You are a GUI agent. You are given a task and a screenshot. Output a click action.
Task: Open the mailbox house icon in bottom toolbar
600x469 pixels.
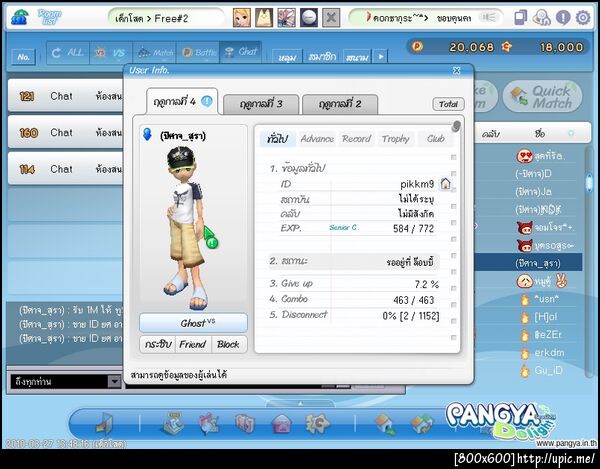pyautogui.click(x=281, y=424)
